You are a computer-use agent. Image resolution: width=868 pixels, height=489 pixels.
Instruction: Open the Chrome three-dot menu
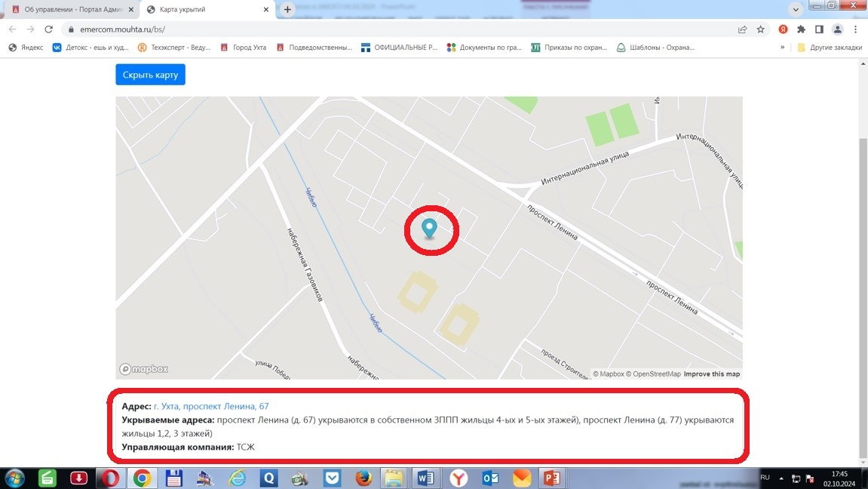coord(855,29)
